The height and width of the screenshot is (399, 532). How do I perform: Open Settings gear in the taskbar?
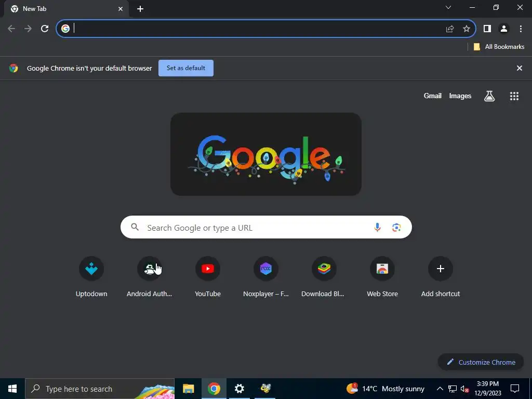click(x=239, y=389)
